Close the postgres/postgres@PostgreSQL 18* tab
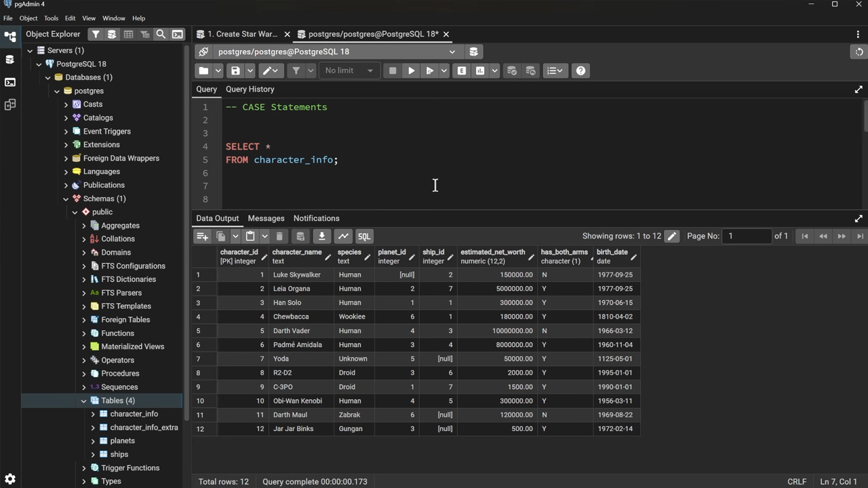The height and width of the screenshot is (488, 868). (x=446, y=34)
